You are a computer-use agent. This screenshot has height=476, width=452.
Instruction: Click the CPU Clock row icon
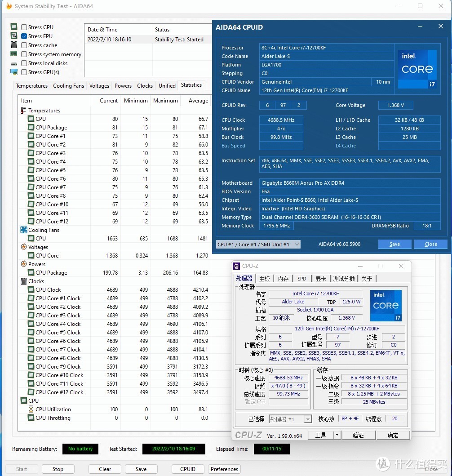click(x=31, y=289)
